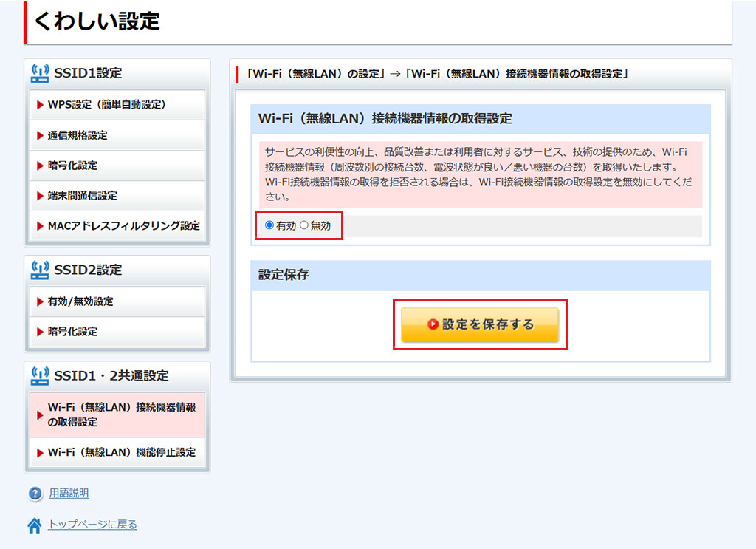Open WPS設定（簡単自動設定） menu item
Image resolution: width=756 pixels, height=549 pixels.
coord(106,105)
